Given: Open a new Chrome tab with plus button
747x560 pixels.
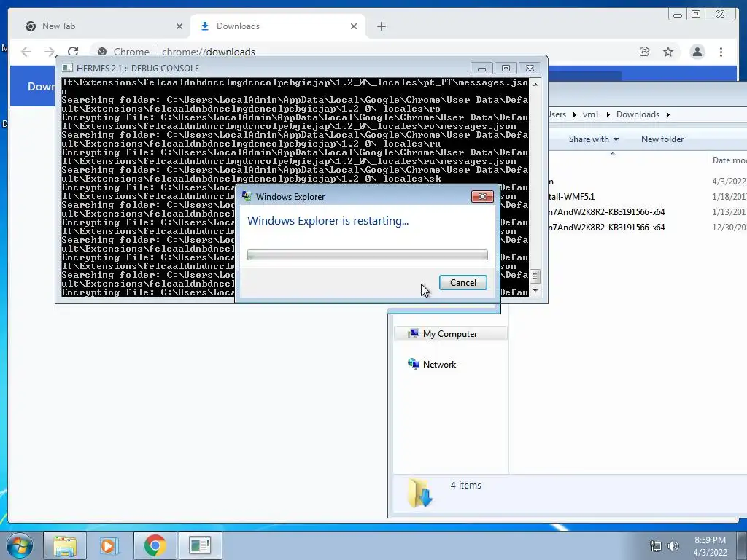Looking at the screenshot, I should 381,26.
